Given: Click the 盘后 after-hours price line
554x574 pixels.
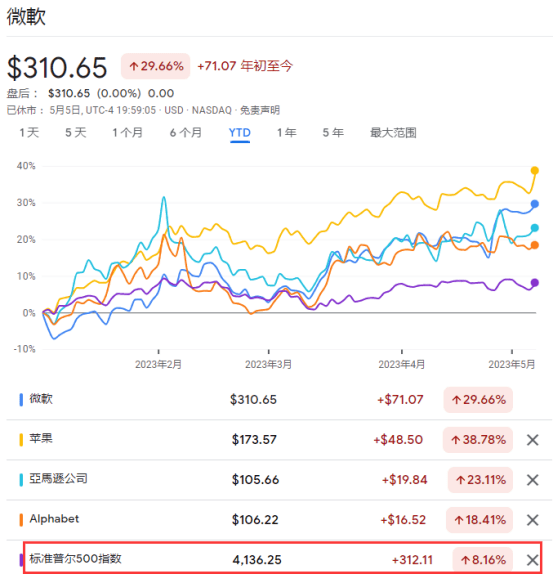Looking at the screenshot, I should (x=90, y=93).
